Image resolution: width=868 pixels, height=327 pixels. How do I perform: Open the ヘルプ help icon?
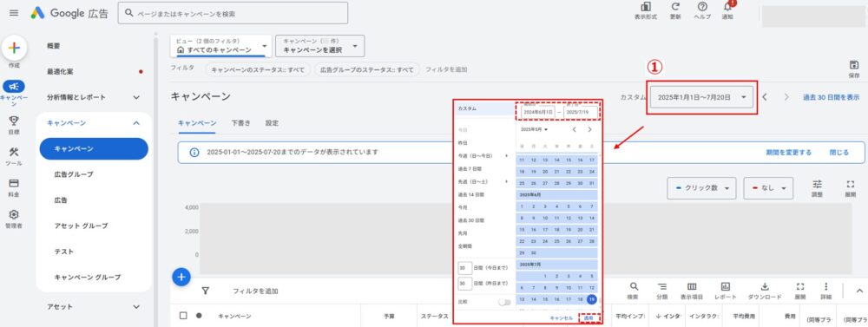(702, 7)
